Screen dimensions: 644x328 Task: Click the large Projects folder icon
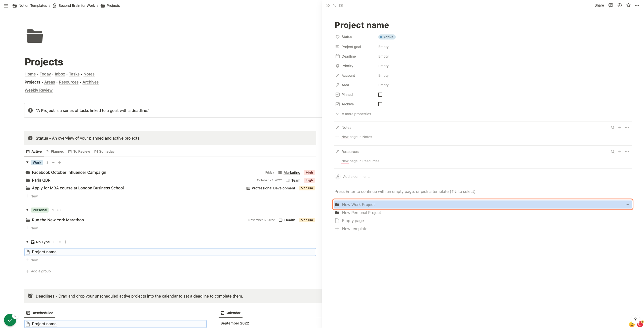coord(35,36)
